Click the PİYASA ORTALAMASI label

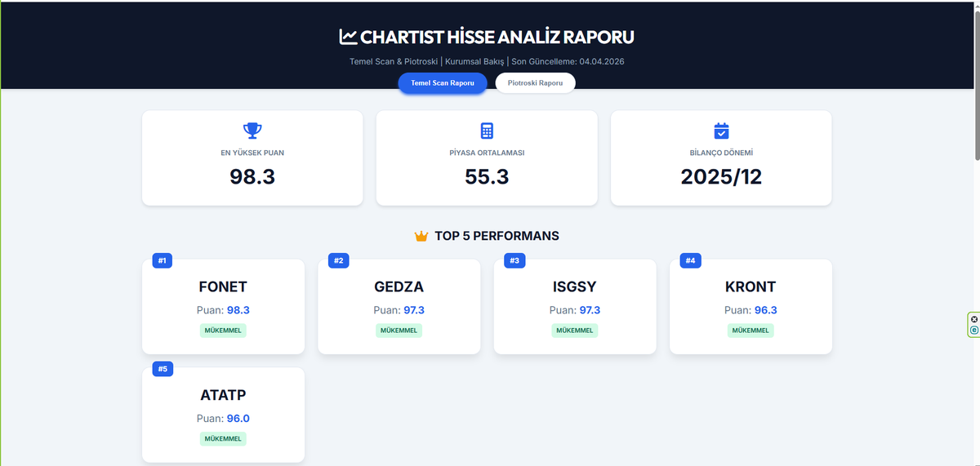[x=487, y=153]
